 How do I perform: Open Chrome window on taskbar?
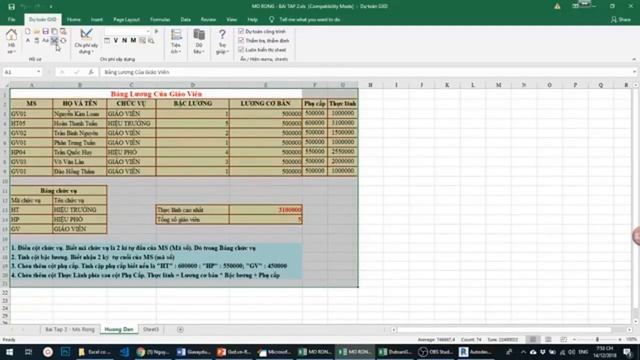click(x=153, y=352)
